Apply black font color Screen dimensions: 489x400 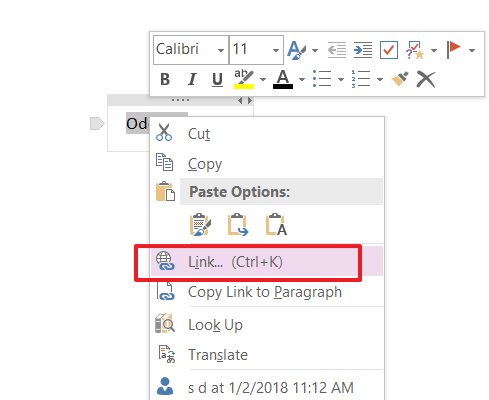click(x=283, y=79)
